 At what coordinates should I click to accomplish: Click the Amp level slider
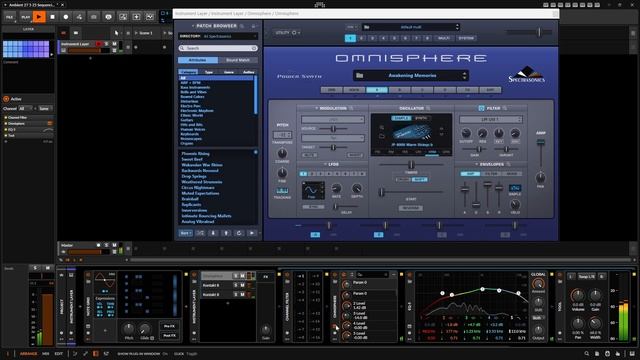540,142
